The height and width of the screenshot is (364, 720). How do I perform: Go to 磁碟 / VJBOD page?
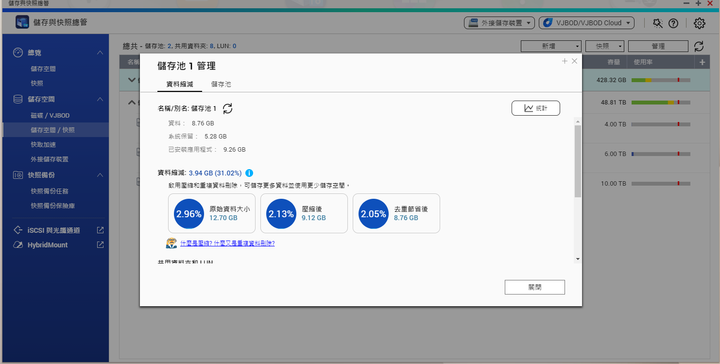pyautogui.click(x=50, y=116)
